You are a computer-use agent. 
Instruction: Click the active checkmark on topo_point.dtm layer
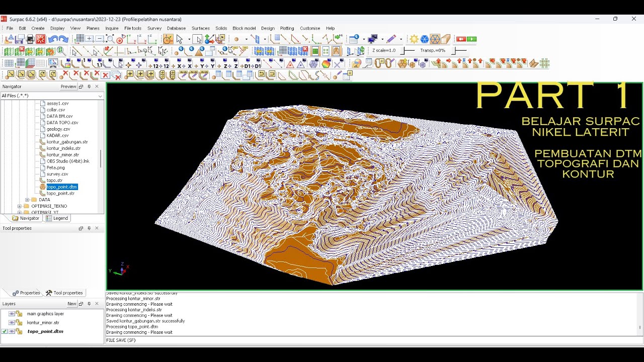tap(5, 331)
